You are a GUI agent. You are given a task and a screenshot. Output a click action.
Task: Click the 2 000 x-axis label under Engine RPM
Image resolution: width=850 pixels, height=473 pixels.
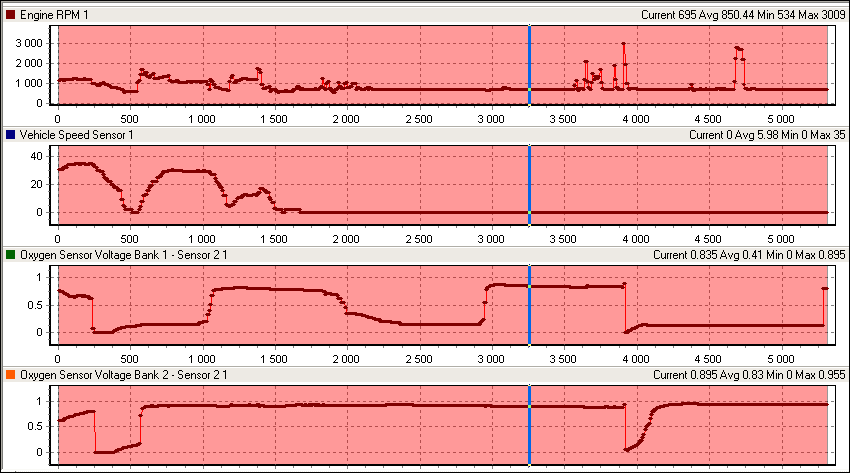click(346, 119)
